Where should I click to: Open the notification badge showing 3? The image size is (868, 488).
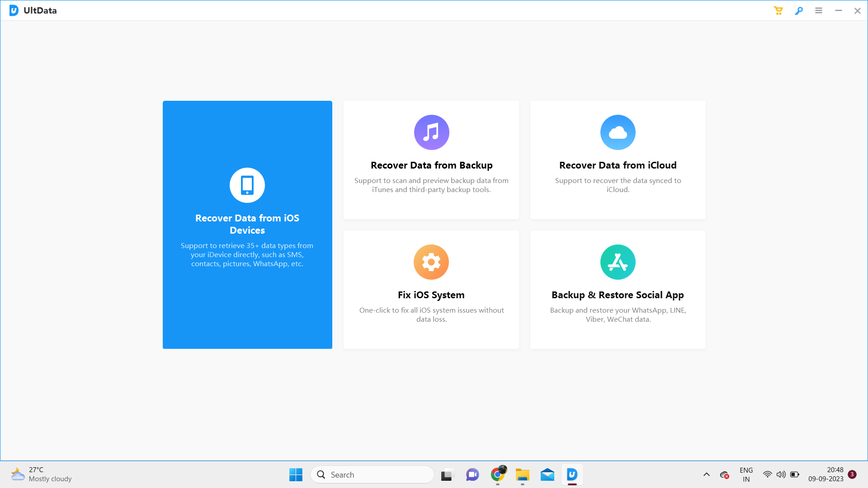point(852,474)
